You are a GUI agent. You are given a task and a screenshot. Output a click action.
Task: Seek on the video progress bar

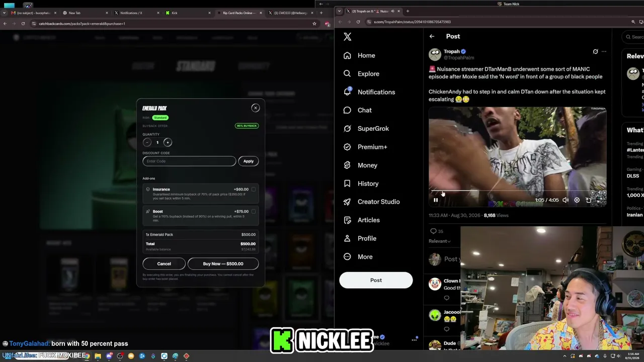click(517, 191)
